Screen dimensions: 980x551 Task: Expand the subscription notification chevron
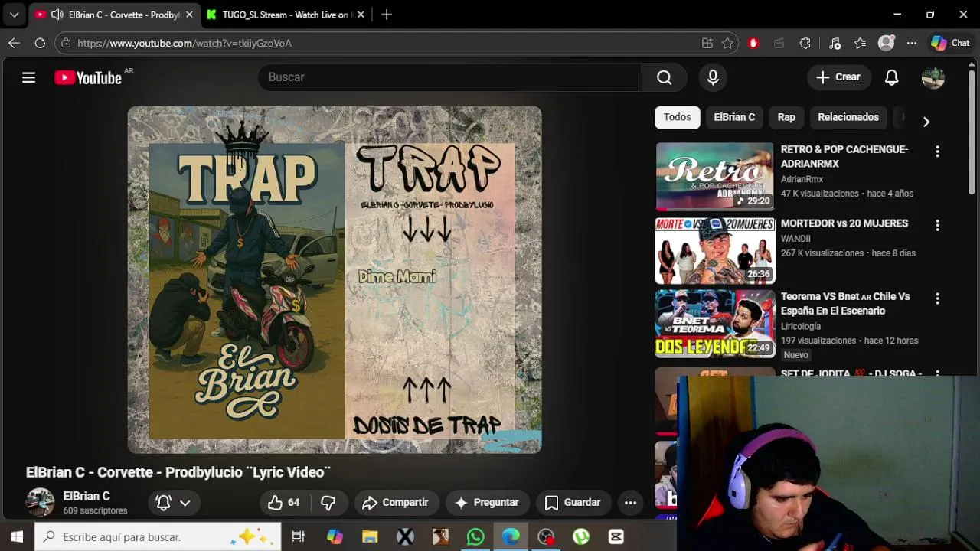(185, 503)
